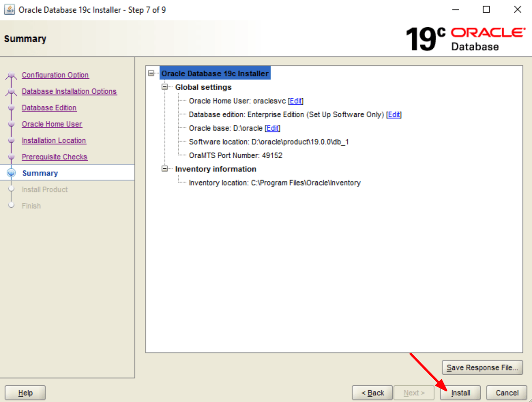Close the installer window
The width and height of the screenshot is (532, 402).
517,10
